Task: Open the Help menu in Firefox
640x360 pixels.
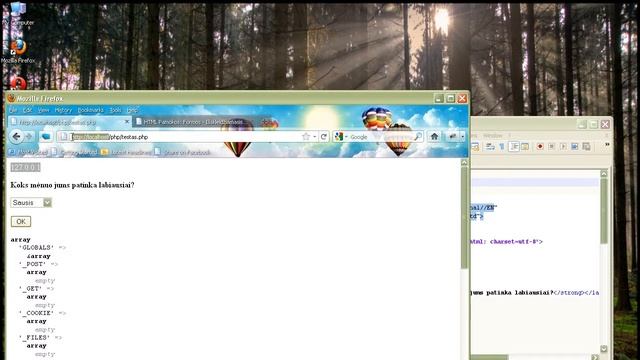Action: (x=132, y=110)
